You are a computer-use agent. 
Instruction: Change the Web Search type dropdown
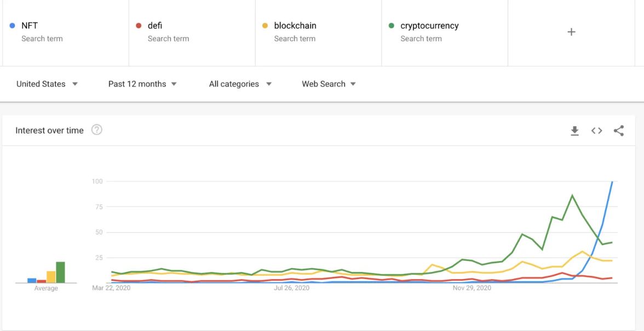click(329, 84)
